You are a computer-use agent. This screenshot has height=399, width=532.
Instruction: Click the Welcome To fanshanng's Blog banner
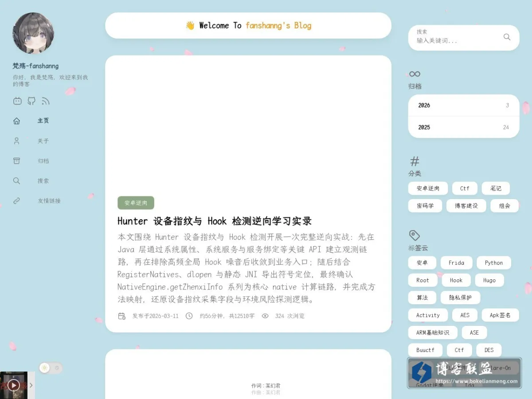[248, 25]
